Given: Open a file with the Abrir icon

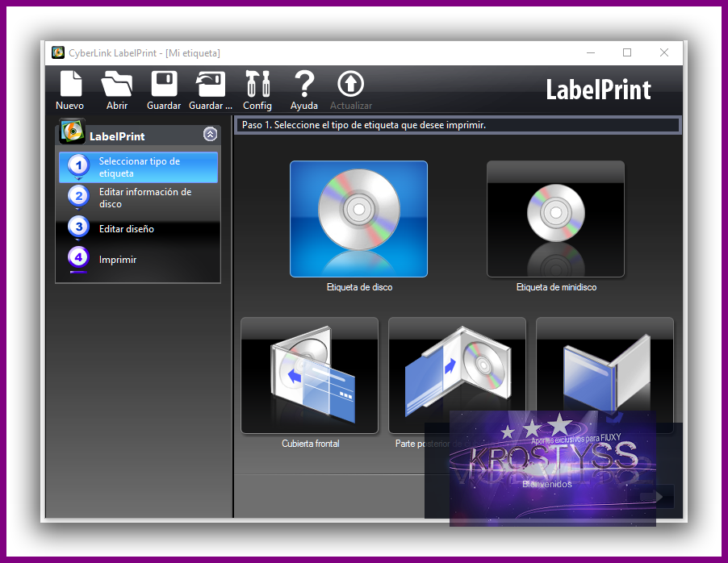Looking at the screenshot, I should 116,90.
